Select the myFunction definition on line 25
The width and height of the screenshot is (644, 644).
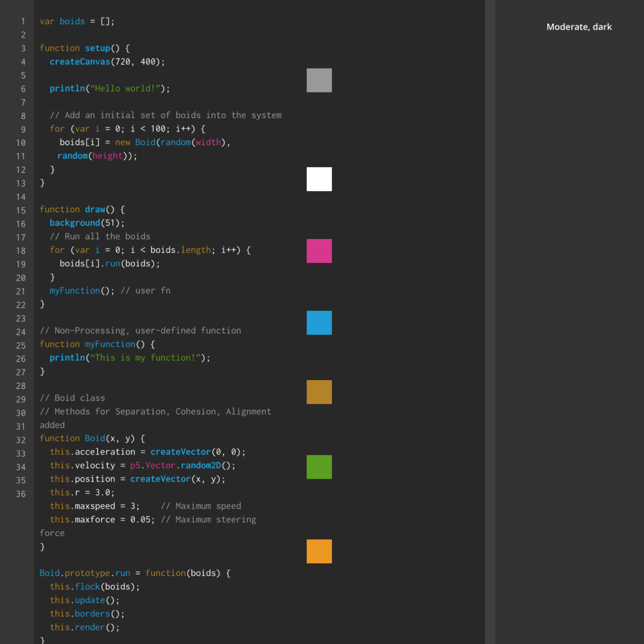pyautogui.click(x=110, y=344)
